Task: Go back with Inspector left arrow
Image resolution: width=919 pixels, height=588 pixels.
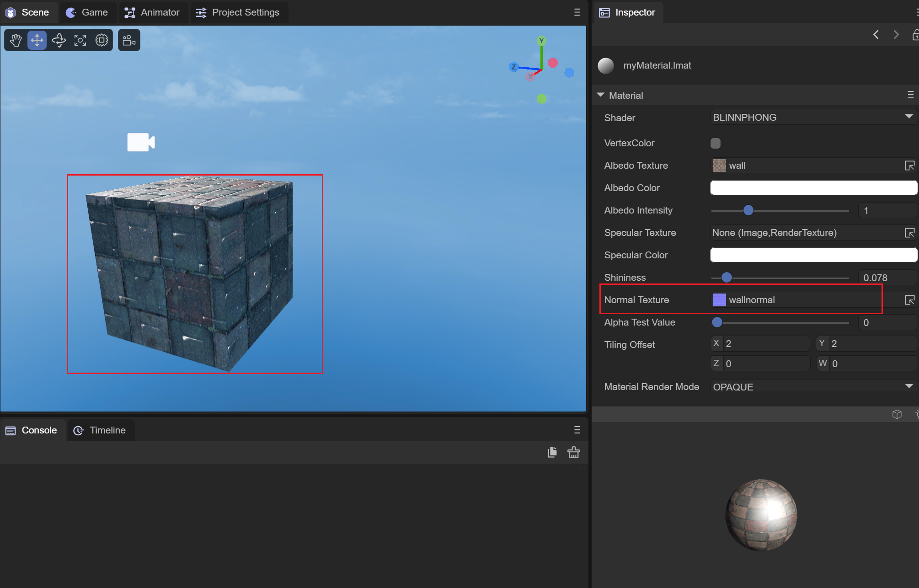Action: 876,35
